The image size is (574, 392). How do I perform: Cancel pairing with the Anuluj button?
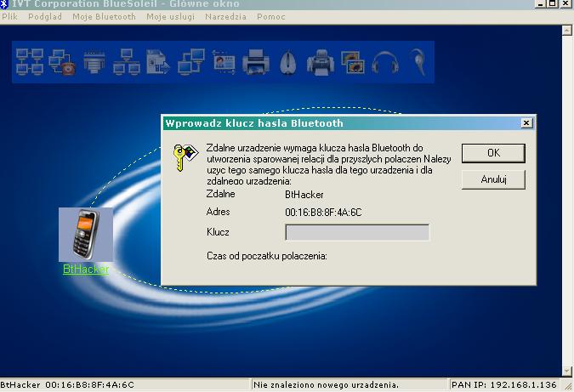pyautogui.click(x=493, y=179)
